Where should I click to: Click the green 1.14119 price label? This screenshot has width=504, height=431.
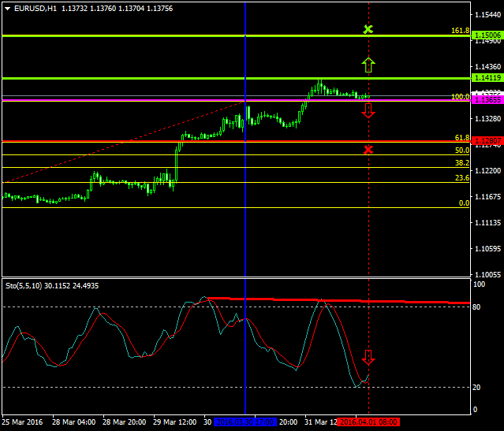click(x=484, y=78)
